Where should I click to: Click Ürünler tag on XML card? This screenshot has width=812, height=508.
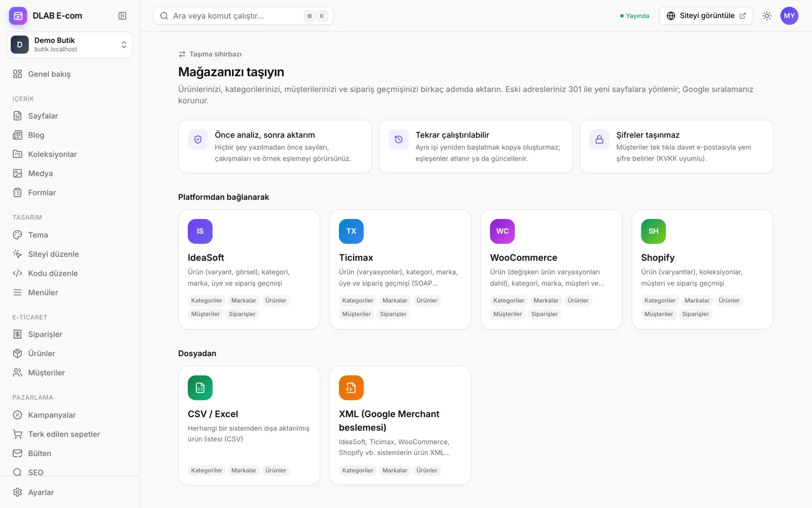pos(427,470)
